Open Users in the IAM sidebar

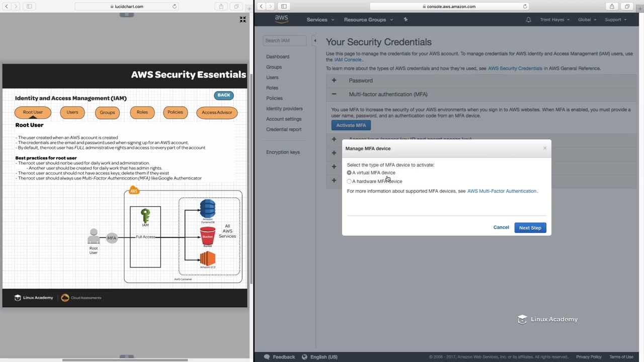[272, 77]
